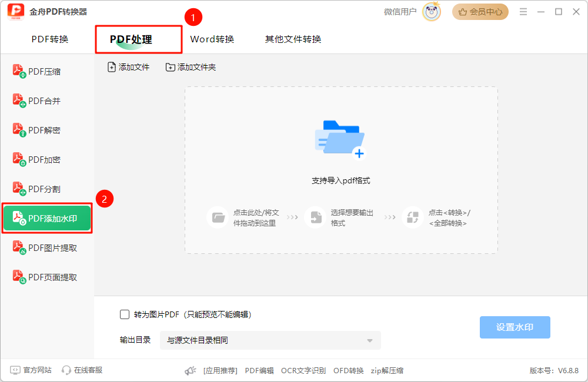
Task: Switch to the PDF处理 tab
Action: [131, 39]
